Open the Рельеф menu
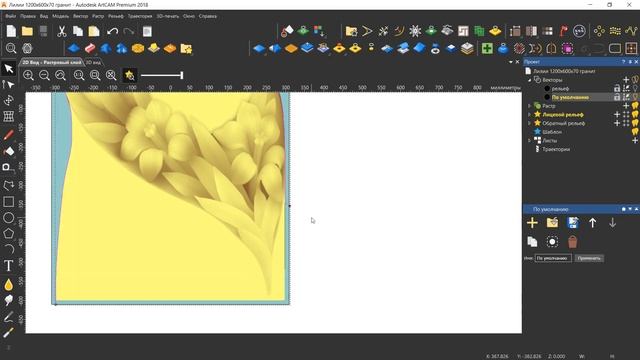Viewport: 640px width, 360px height. pos(116,16)
